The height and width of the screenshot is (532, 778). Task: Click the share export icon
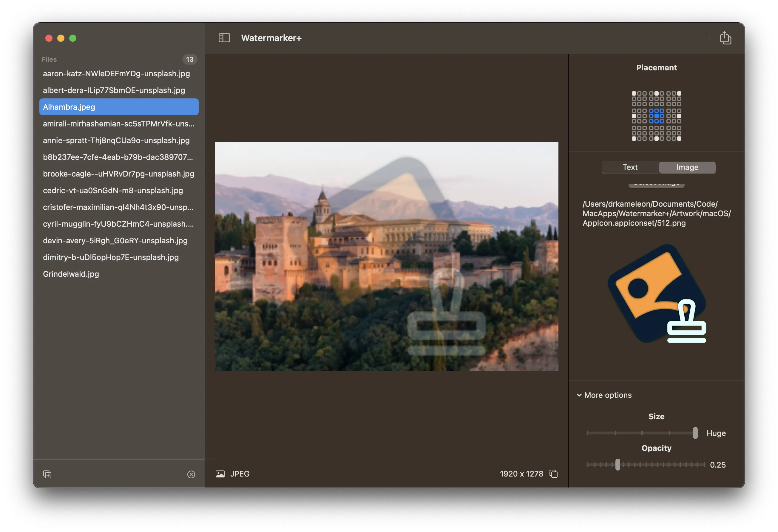725,38
